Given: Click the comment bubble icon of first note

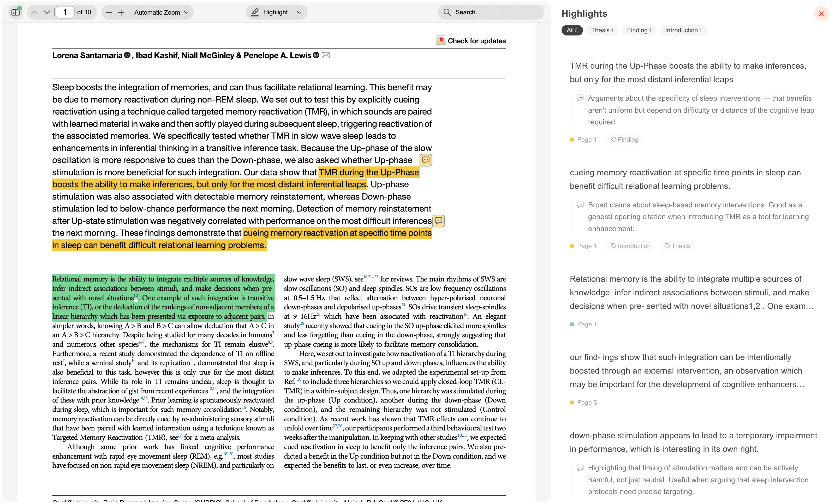Looking at the screenshot, I should tap(580, 98).
